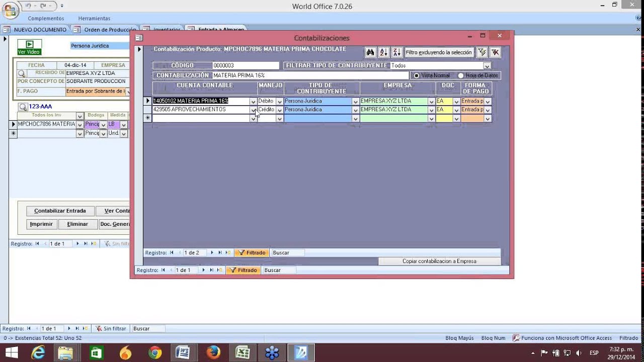The width and height of the screenshot is (644, 362).
Task: Click the MPCHOC7896 MATERIA inventory cell
Action: pos(46,124)
